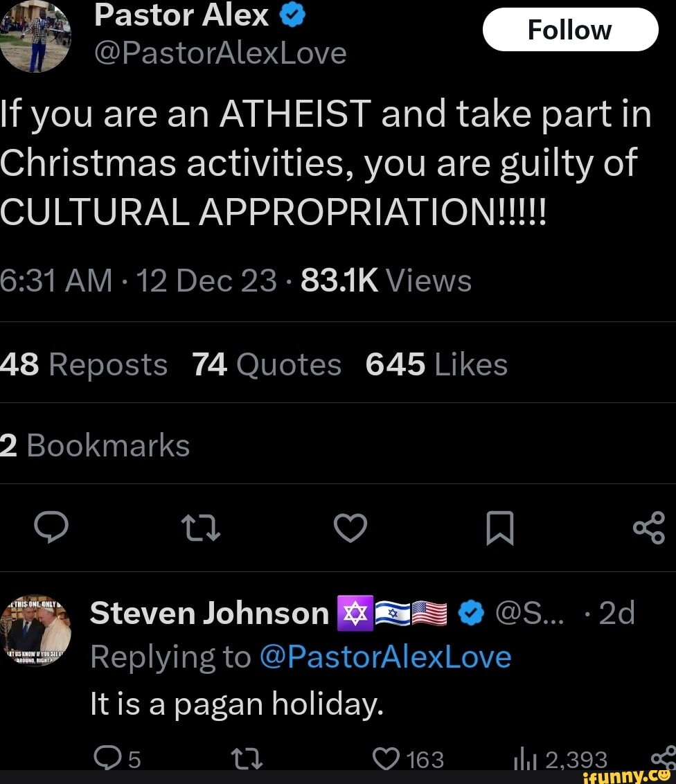Click Steven Johnson's verified badge
The image size is (676, 784).
[470, 612]
